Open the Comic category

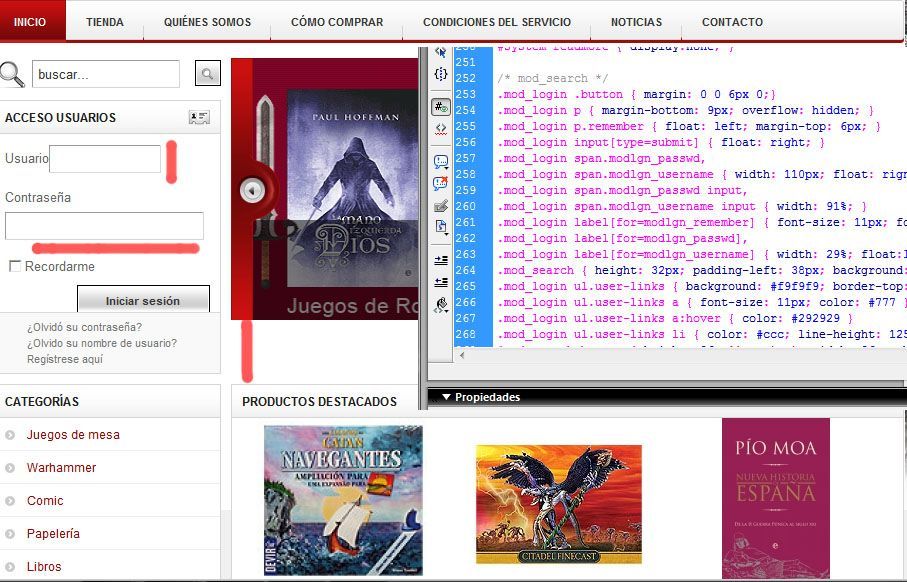(45, 500)
